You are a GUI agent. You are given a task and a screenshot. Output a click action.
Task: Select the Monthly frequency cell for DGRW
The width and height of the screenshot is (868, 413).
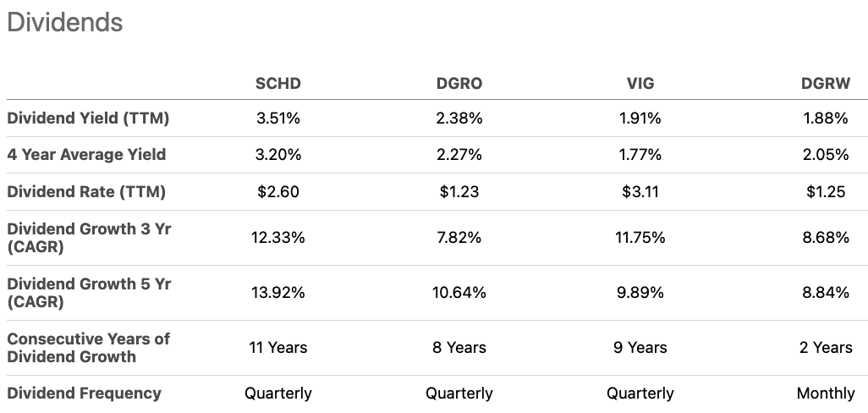pyautogui.click(x=825, y=394)
